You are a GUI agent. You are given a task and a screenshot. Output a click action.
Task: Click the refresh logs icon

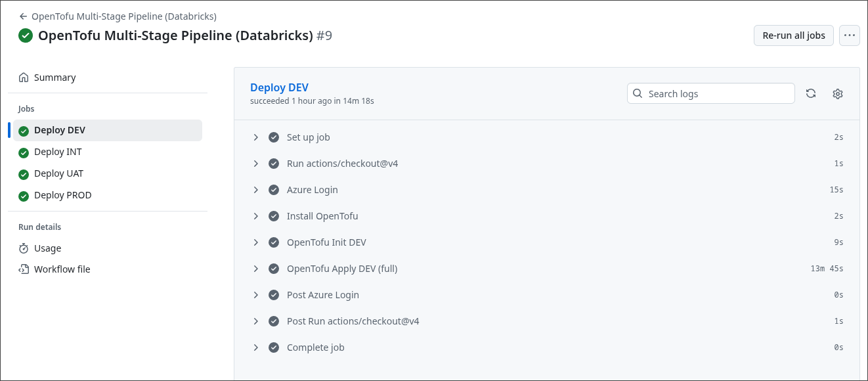point(811,94)
